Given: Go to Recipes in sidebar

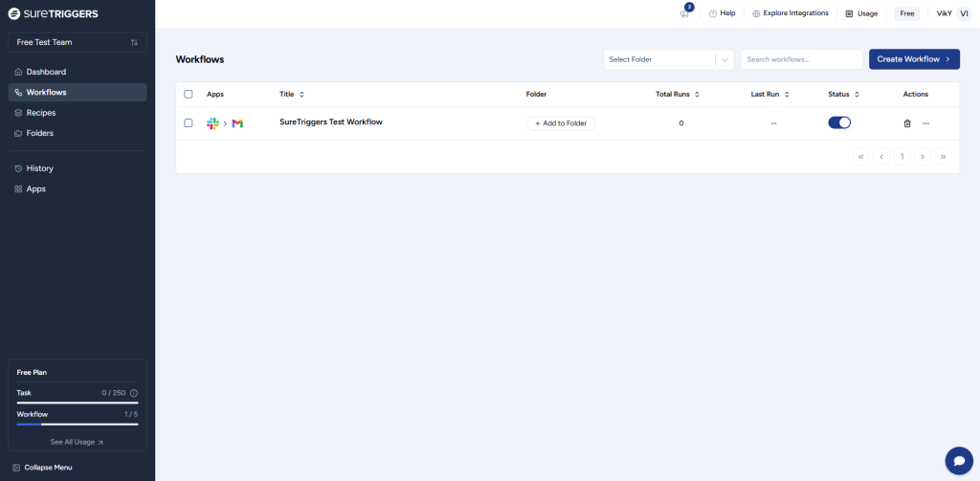Looking at the screenshot, I should [x=41, y=113].
